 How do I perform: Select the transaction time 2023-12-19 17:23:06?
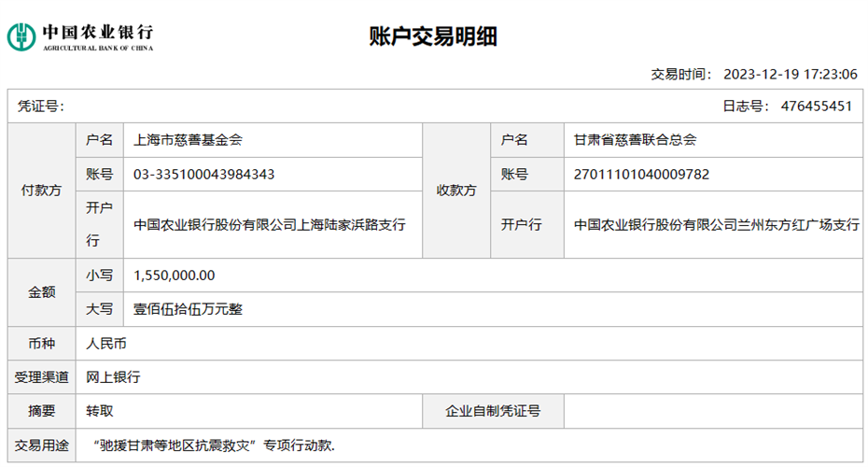pyautogui.click(x=790, y=74)
